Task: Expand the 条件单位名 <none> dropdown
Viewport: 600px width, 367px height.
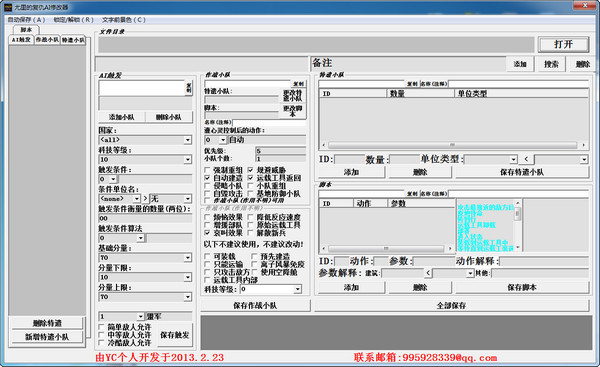Action: [137, 199]
